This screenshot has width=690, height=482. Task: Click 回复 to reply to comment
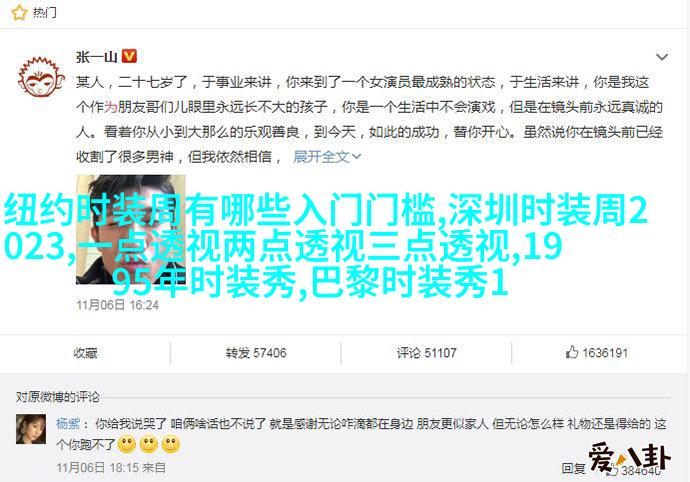point(573,468)
